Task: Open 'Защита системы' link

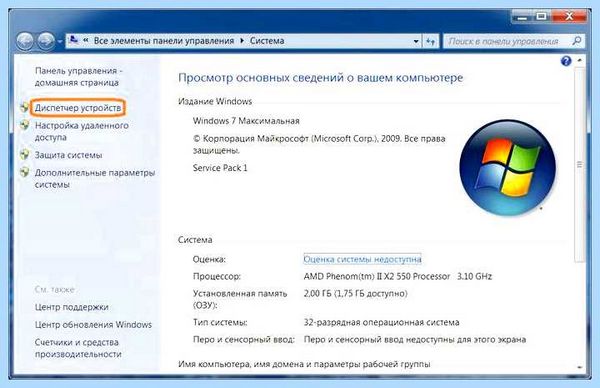Action: click(x=68, y=155)
